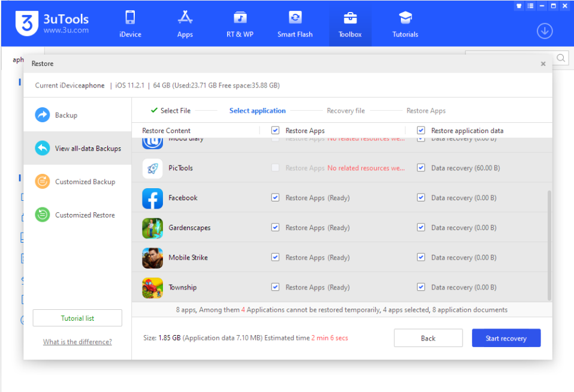Open the Smart Flash section

(x=295, y=24)
